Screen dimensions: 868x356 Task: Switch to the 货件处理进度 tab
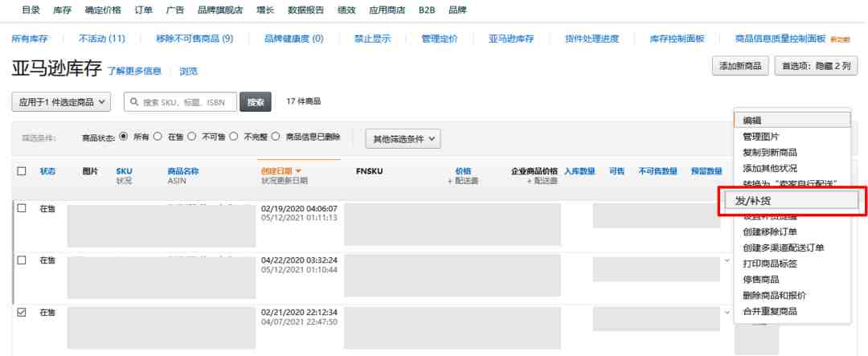(592, 39)
